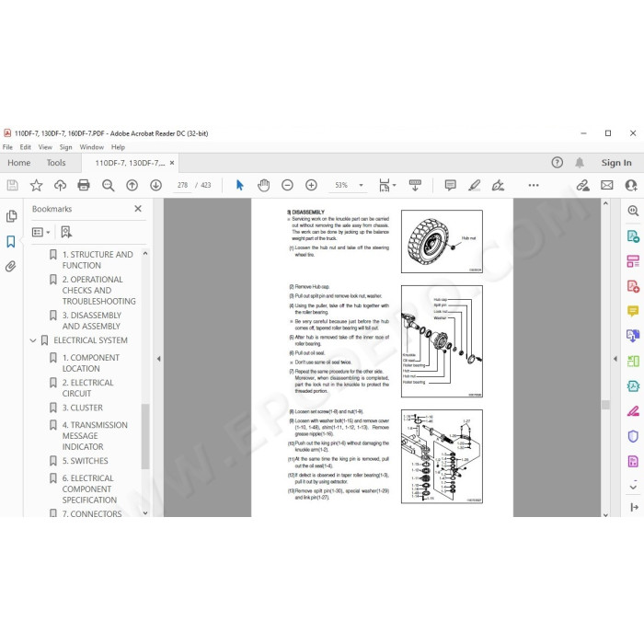The width and height of the screenshot is (644, 644).
Task: Add new bookmark icon in Bookmarks panel
Action: pos(66,233)
